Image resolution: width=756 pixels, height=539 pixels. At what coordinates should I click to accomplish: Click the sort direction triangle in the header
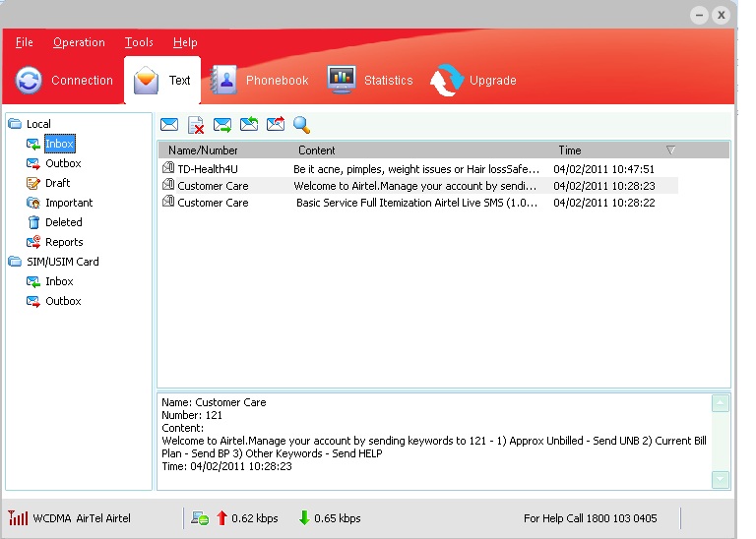(x=670, y=150)
